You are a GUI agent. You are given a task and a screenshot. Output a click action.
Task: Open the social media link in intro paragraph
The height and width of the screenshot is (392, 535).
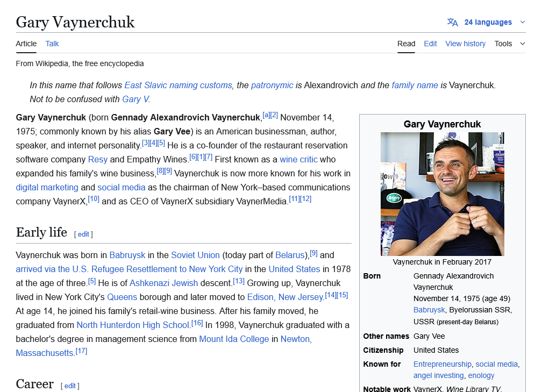pos(122,187)
